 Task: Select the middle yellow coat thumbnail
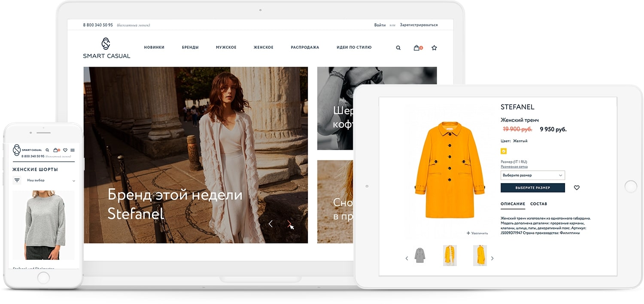point(450,256)
